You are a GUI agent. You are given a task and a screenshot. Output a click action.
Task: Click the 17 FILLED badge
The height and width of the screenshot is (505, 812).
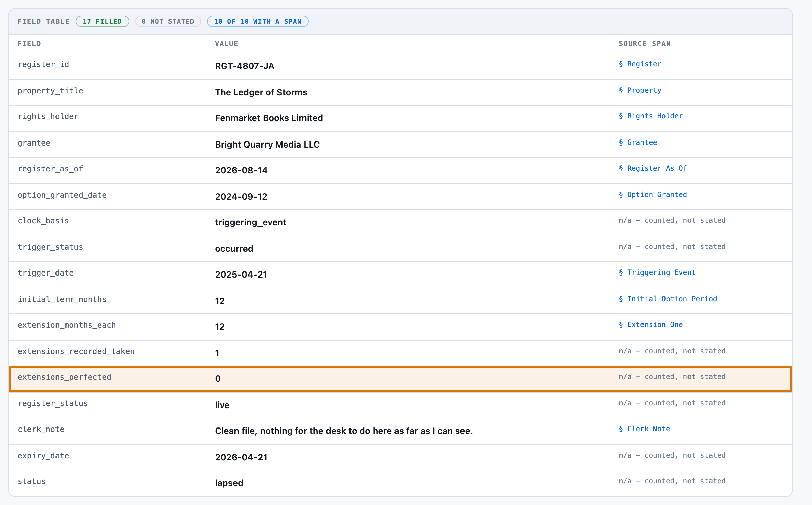tap(102, 21)
